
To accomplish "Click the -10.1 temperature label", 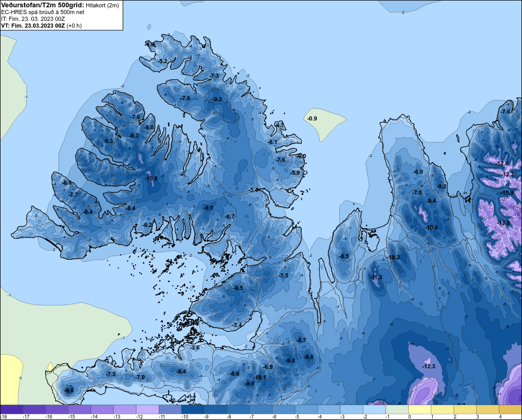I will coord(259,377).
